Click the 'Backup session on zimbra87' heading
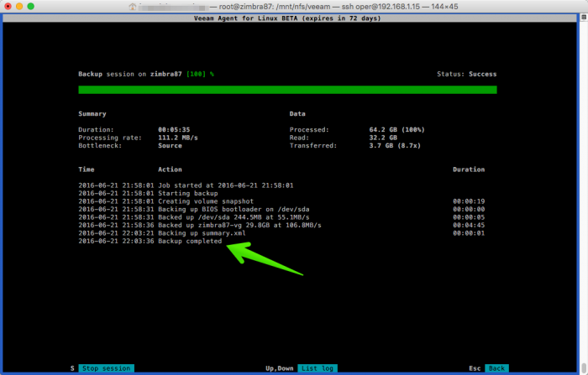The height and width of the screenshot is (375, 588). click(x=129, y=74)
